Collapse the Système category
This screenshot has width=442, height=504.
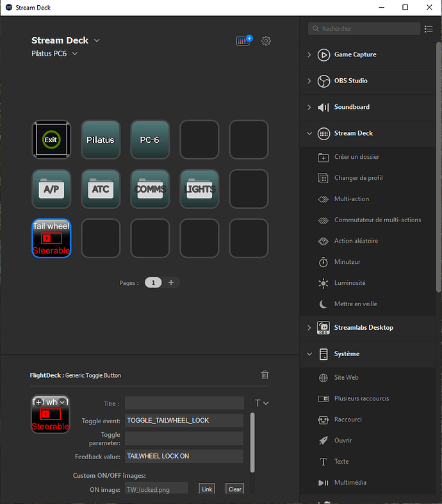tap(309, 354)
